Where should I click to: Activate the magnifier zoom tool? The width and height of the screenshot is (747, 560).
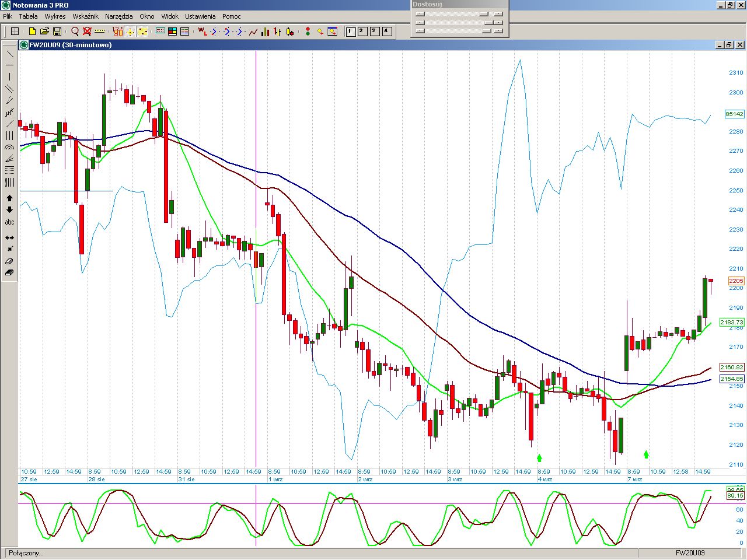tap(75, 32)
